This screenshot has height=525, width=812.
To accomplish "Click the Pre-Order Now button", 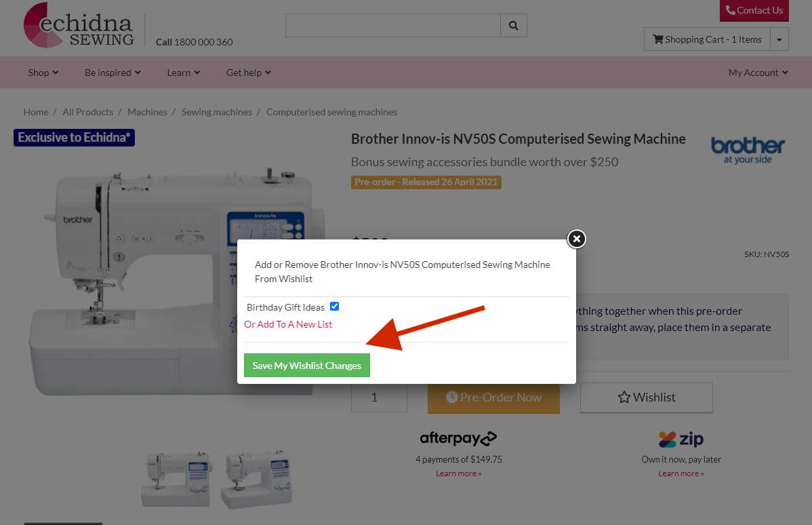I will [x=493, y=397].
